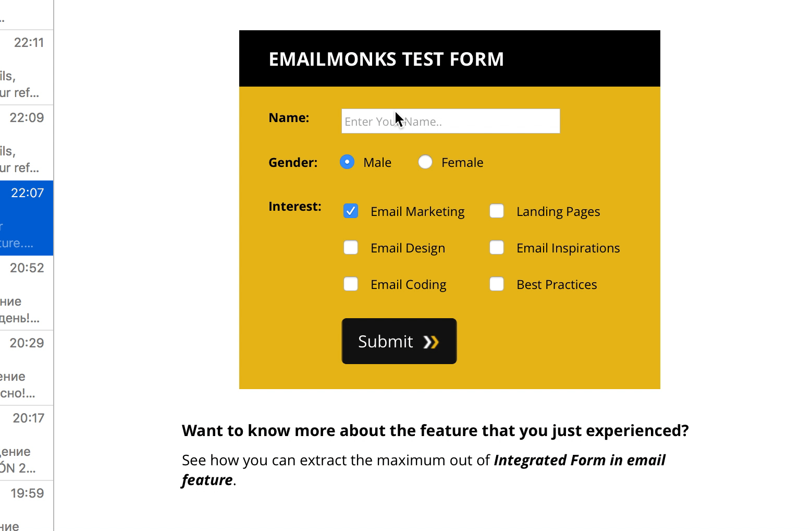Select the message timestamped 20:29

point(26,368)
